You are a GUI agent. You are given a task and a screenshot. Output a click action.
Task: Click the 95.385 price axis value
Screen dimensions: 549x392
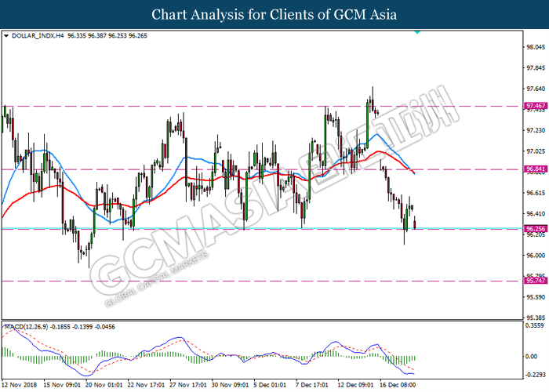click(536, 318)
